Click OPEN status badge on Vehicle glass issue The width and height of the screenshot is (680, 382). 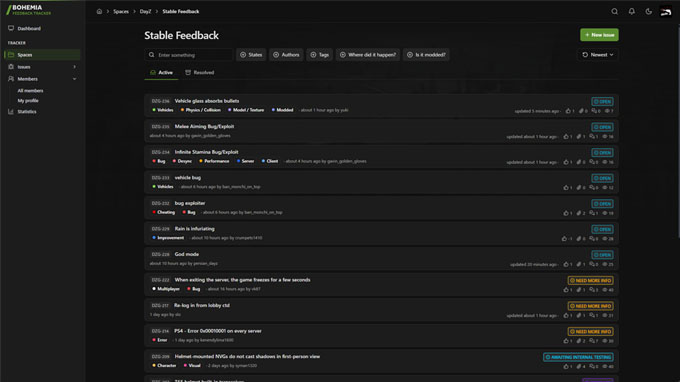(602, 101)
